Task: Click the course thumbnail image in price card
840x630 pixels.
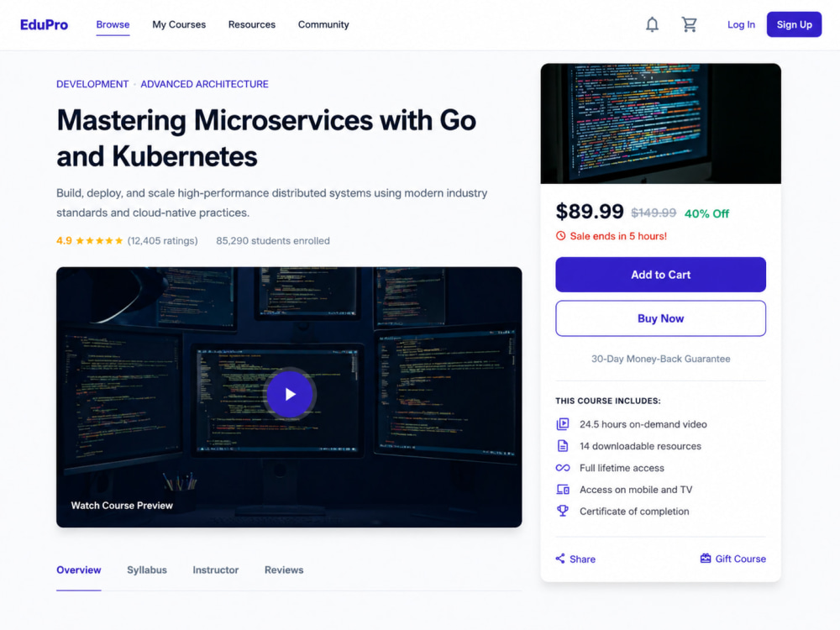Action: (x=660, y=123)
